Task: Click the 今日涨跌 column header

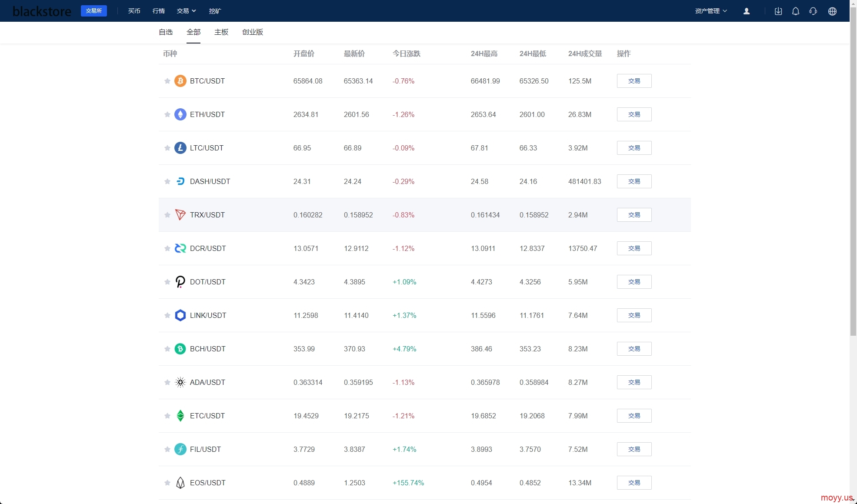Action: [x=407, y=54]
